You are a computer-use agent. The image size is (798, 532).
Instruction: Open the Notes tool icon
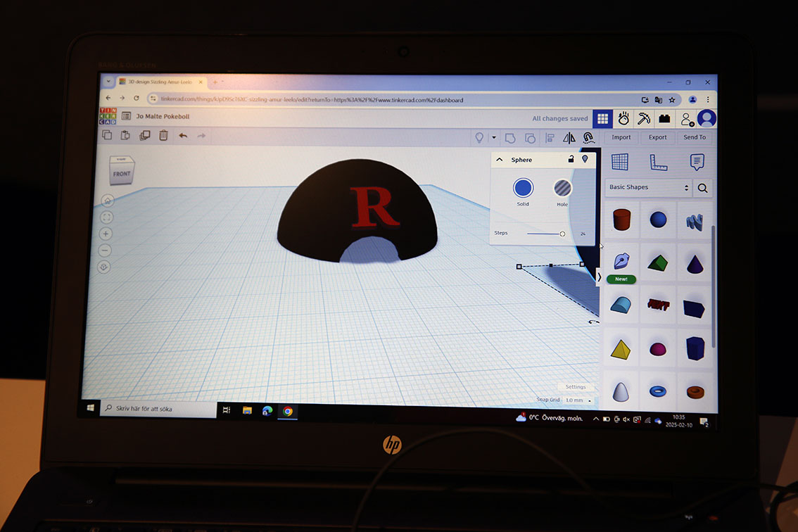[x=697, y=163]
